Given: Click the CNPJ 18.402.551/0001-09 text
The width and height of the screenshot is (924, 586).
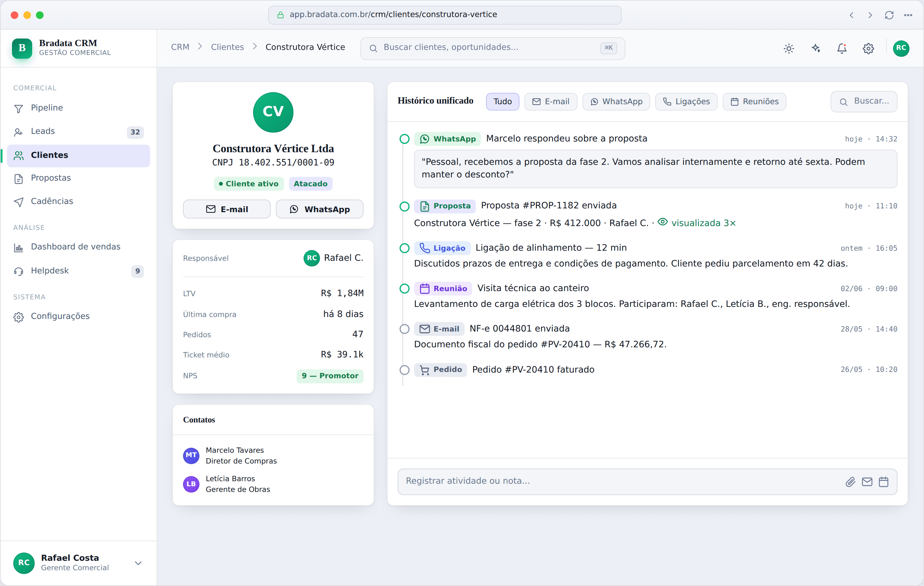Looking at the screenshot, I should [x=273, y=162].
